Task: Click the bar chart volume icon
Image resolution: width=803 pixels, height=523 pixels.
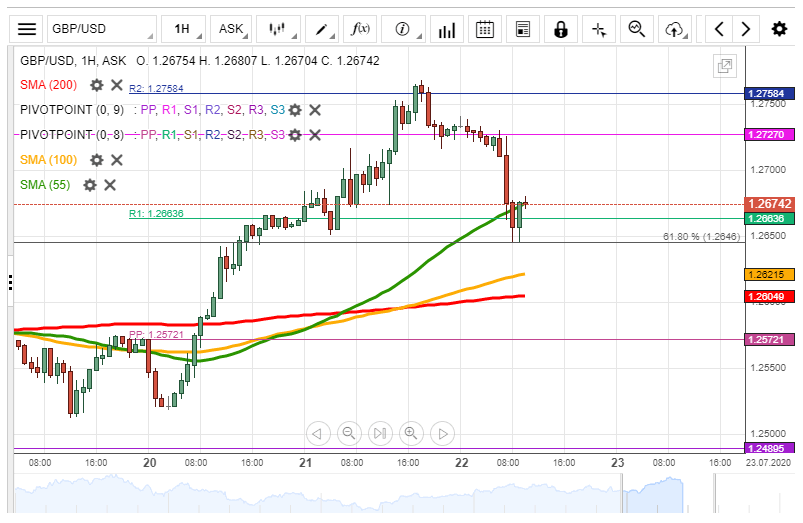Action: (447, 29)
